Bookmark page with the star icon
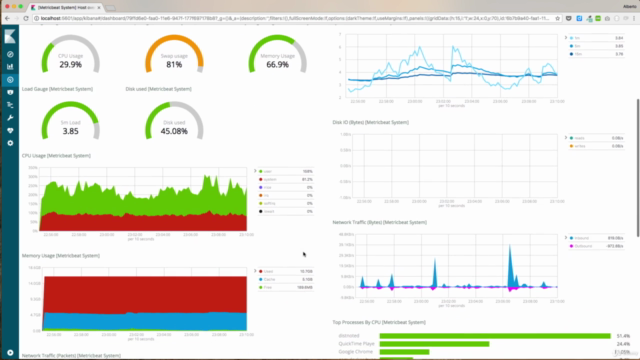This screenshot has height=360, width=640. click(558, 18)
